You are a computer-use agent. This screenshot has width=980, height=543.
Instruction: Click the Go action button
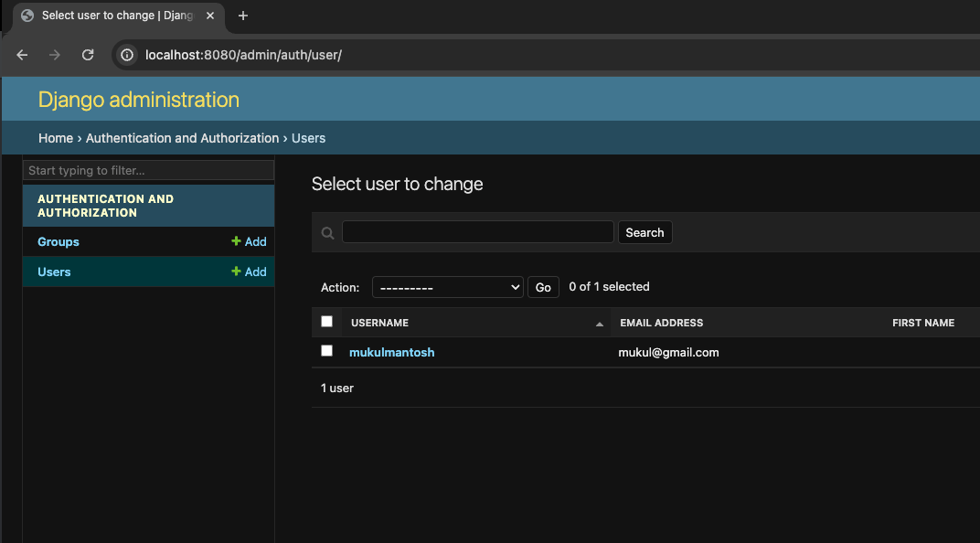point(543,287)
